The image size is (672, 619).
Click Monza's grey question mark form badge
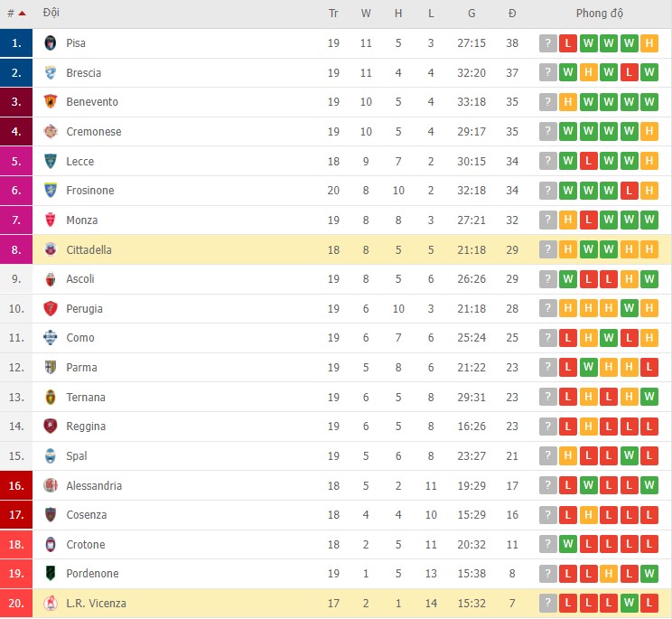[x=548, y=220]
